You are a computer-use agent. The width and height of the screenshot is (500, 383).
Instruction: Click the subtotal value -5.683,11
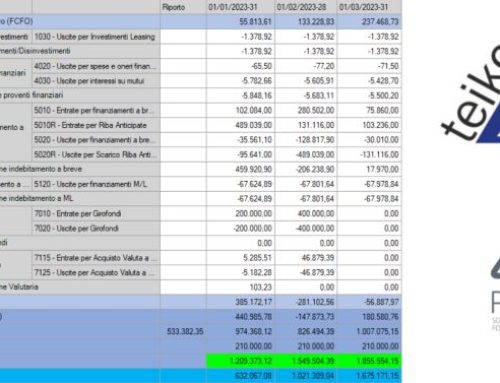(319, 96)
